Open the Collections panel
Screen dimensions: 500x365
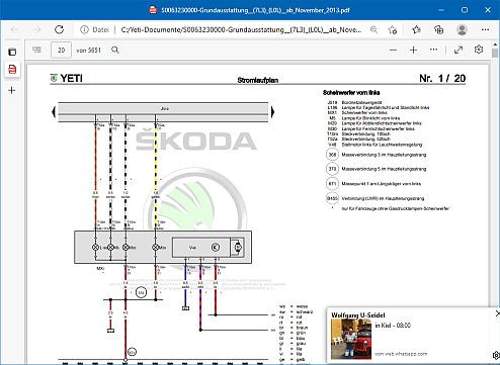439,30
